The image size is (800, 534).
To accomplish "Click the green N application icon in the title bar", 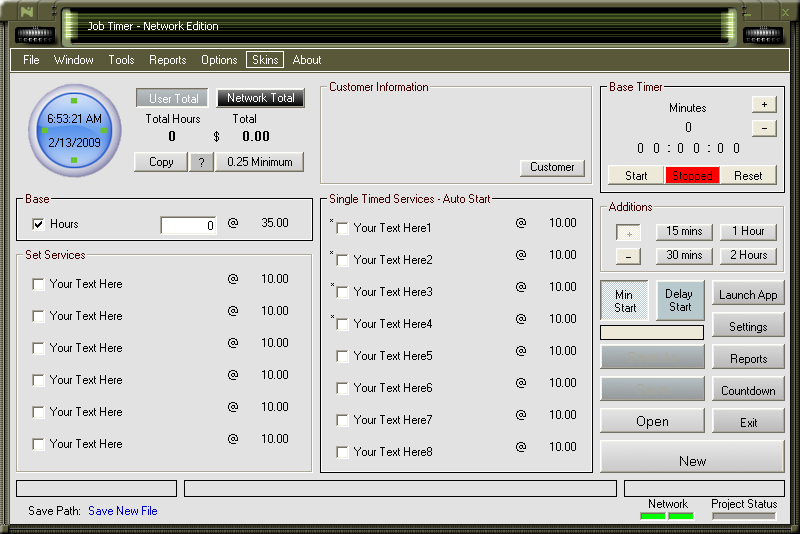I will click(x=27, y=11).
